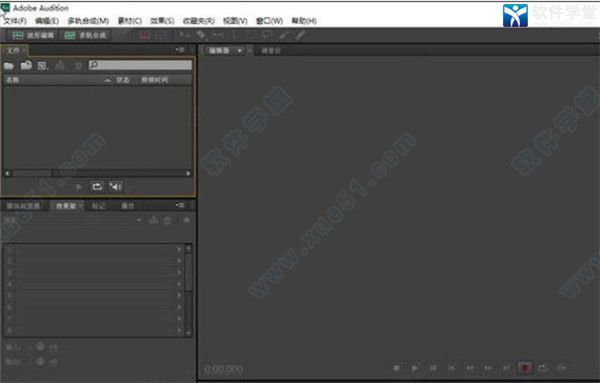
Task: Click the transport Pause button
Action: pos(433,368)
